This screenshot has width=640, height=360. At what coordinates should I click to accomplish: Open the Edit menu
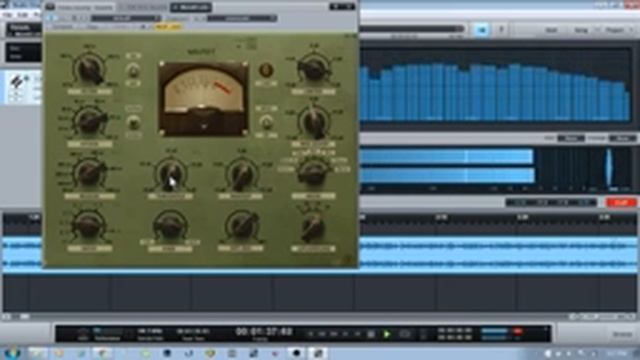click(x=23, y=15)
